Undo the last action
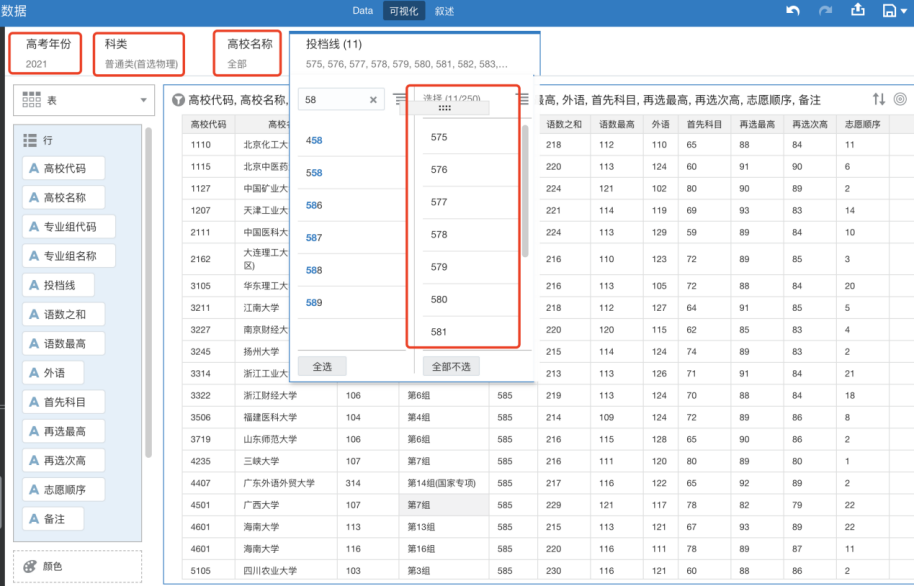 (x=793, y=10)
